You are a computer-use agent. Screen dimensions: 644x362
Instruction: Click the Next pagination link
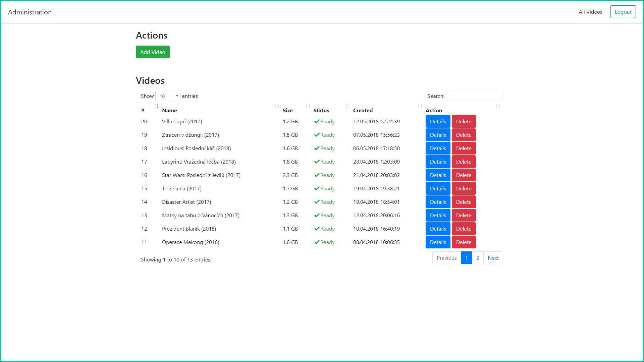pos(493,258)
